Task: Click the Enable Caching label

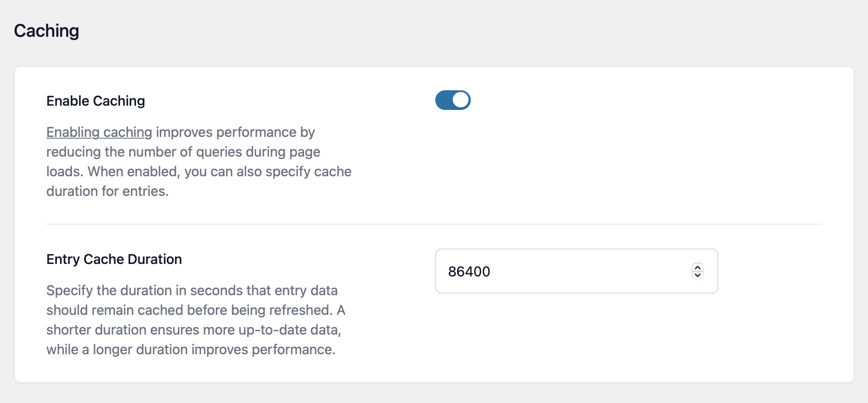Action: (95, 101)
